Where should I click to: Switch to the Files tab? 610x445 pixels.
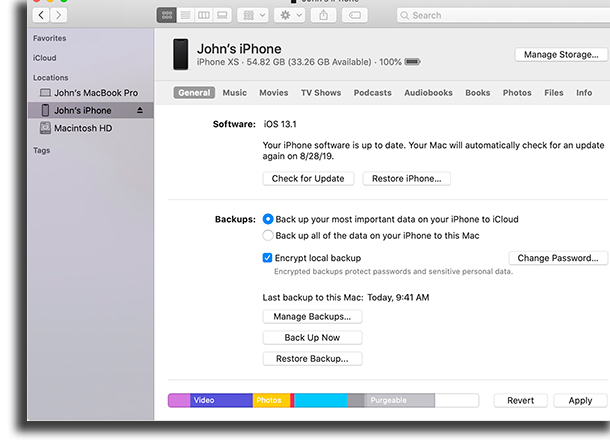(x=554, y=93)
